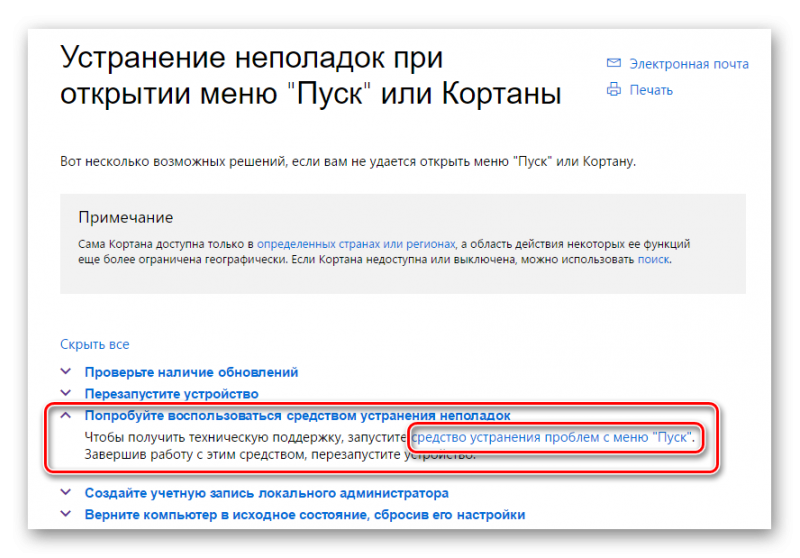Follow the определенных странах или регионах link

pyautogui.click(x=356, y=244)
